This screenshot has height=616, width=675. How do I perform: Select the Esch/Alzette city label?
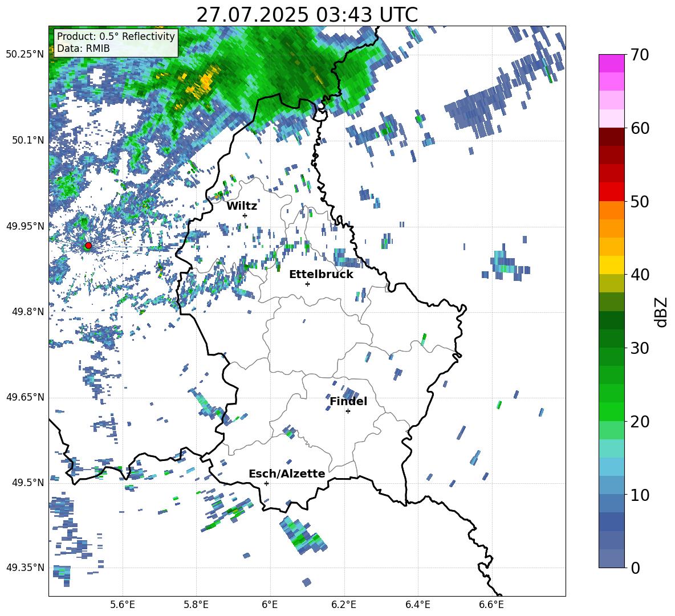287,474
